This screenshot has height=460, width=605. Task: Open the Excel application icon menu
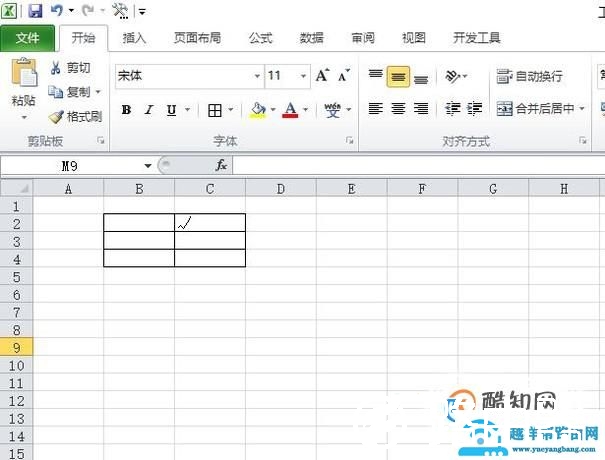pos(8,10)
